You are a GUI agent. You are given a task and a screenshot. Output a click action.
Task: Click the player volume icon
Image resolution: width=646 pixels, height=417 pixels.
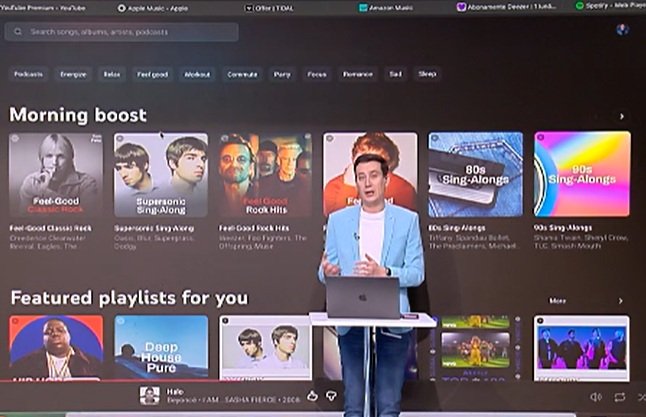(596, 397)
